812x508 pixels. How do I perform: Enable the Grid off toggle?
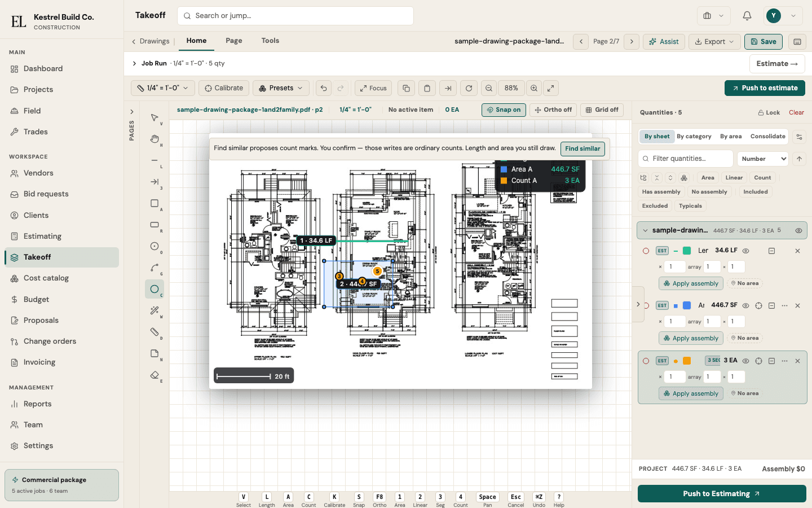click(x=602, y=110)
